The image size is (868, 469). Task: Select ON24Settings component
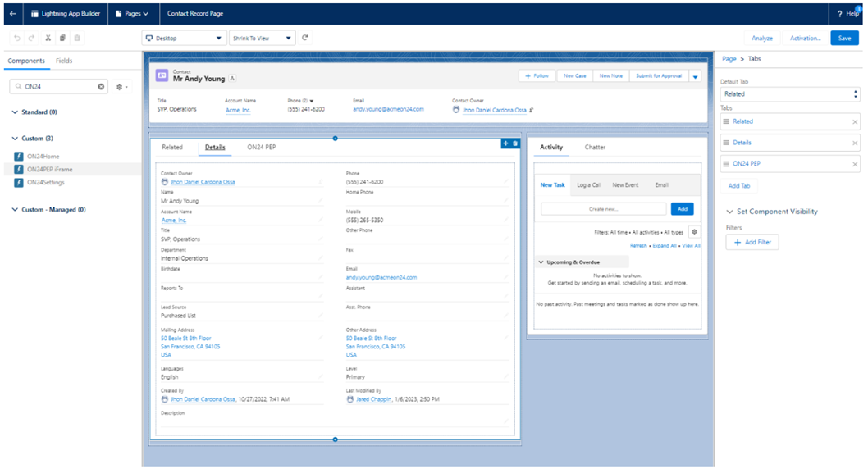pos(45,183)
